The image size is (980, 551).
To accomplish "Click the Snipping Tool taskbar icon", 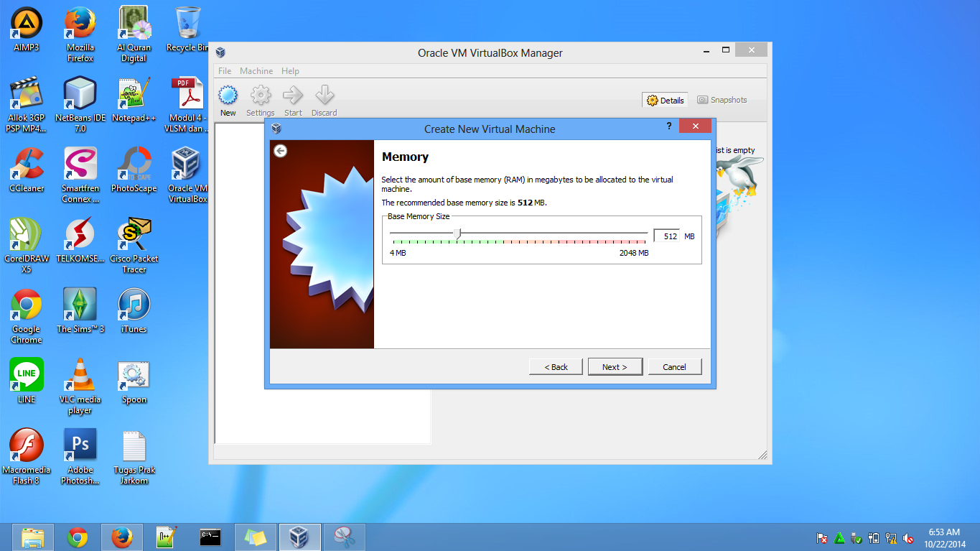I will (x=344, y=537).
